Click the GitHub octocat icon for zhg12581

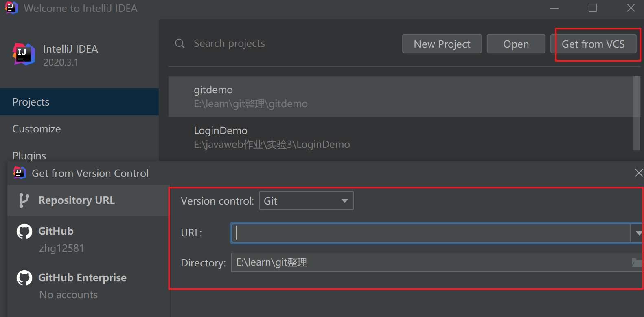tap(24, 231)
